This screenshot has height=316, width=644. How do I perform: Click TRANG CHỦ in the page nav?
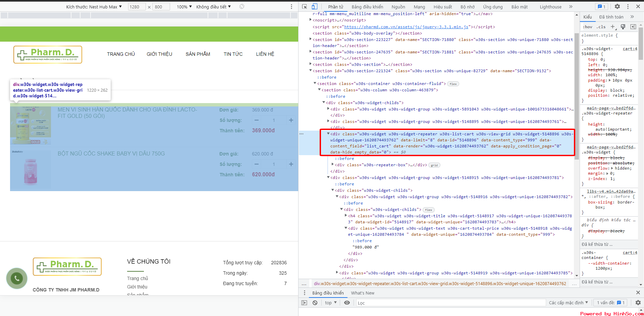click(x=121, y=54)
